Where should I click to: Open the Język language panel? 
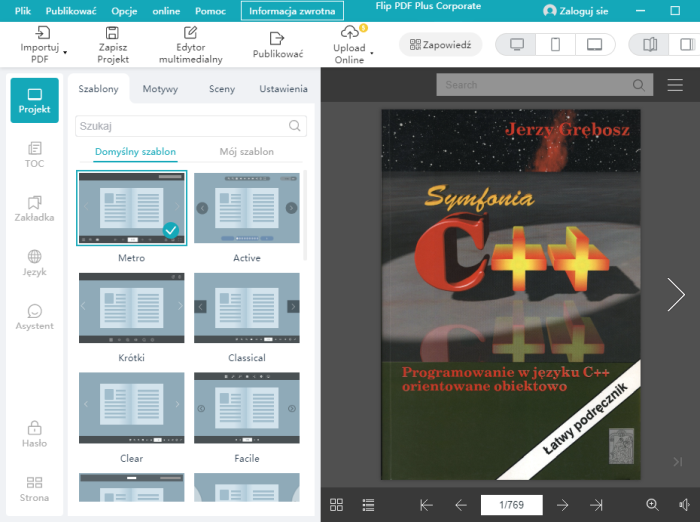coord(34,263)
